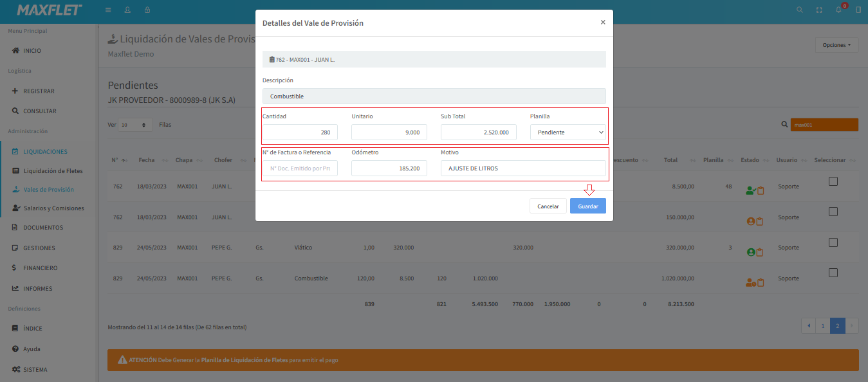Open Liquidación de Fletes in sidebar
The height and width of the screenshot is (382, 868).
[x=53, y=171]
